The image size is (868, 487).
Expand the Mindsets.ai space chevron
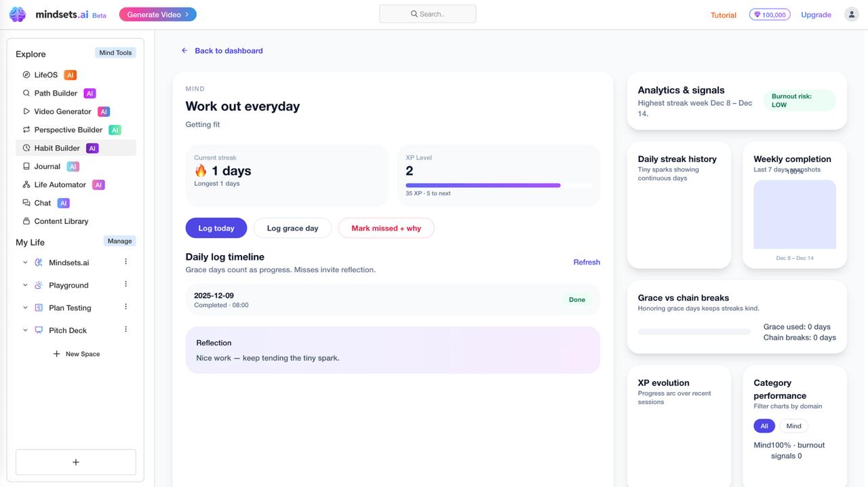coord(25,262)
